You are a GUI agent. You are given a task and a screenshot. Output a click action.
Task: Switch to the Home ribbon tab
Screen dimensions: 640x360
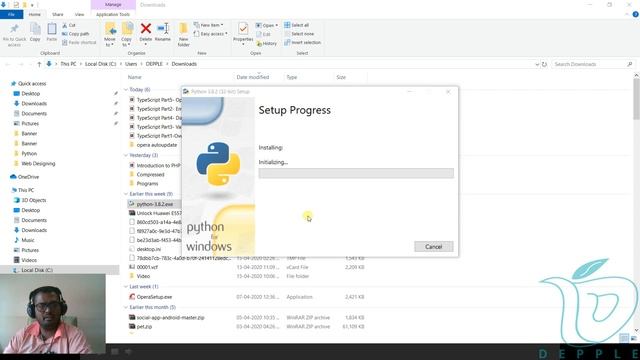coord(35,15)
